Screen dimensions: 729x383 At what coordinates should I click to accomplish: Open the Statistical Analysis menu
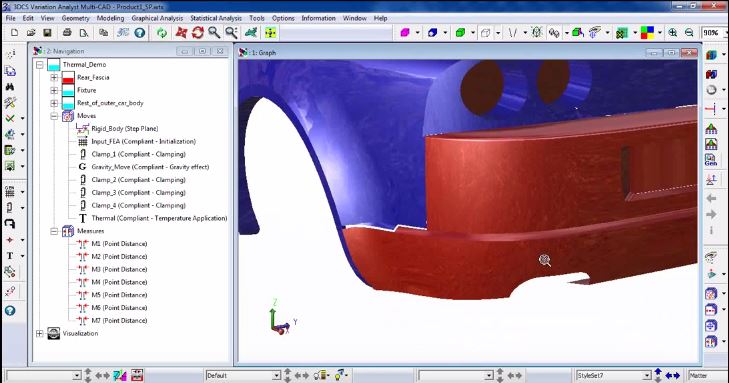click(x=216, y=18)
